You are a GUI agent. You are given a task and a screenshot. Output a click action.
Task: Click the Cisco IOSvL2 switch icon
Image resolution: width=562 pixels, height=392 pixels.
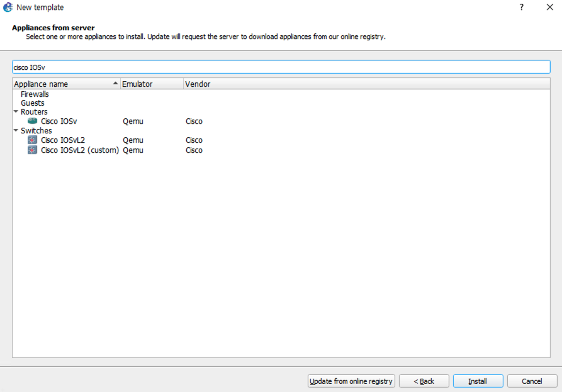32,140
